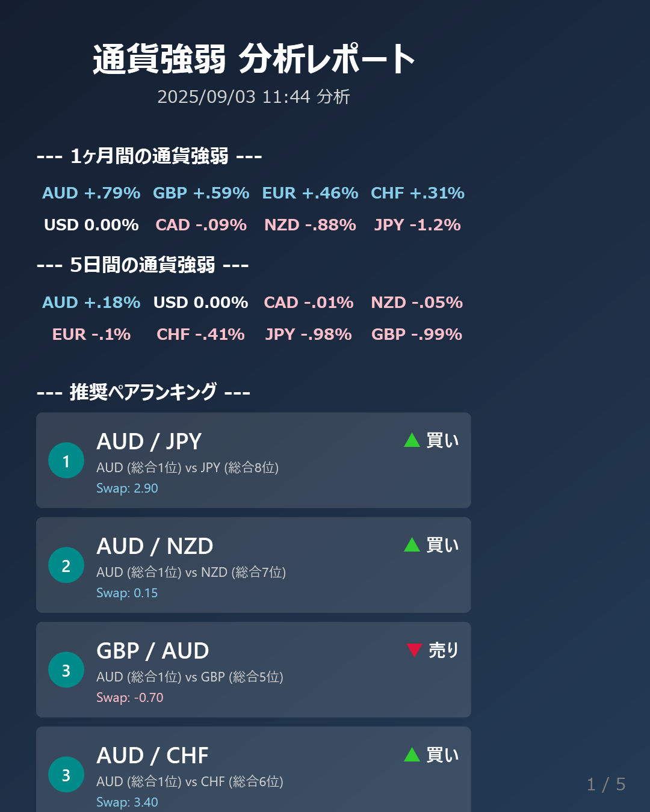Screen dimensions: 650x812
Task: Click the 推奨ペアランキング section header
Action: point(143,392)
